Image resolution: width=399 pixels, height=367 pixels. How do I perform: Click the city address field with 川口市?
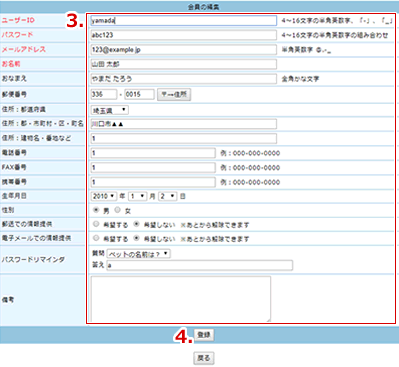pyautogui.click(x=183, y=124)
